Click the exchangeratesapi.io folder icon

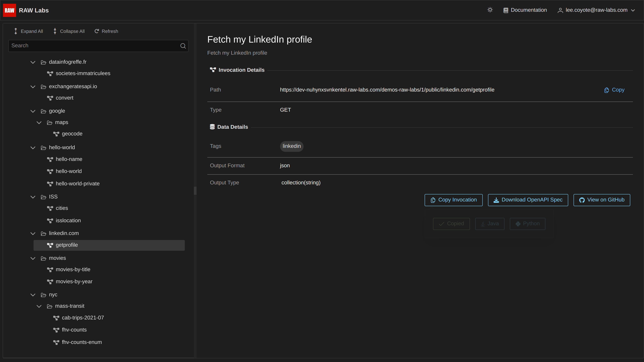[43, 87]
